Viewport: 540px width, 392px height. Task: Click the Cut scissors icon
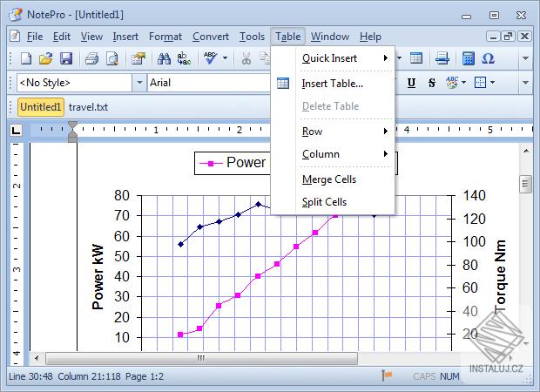[x=246, y=58]
